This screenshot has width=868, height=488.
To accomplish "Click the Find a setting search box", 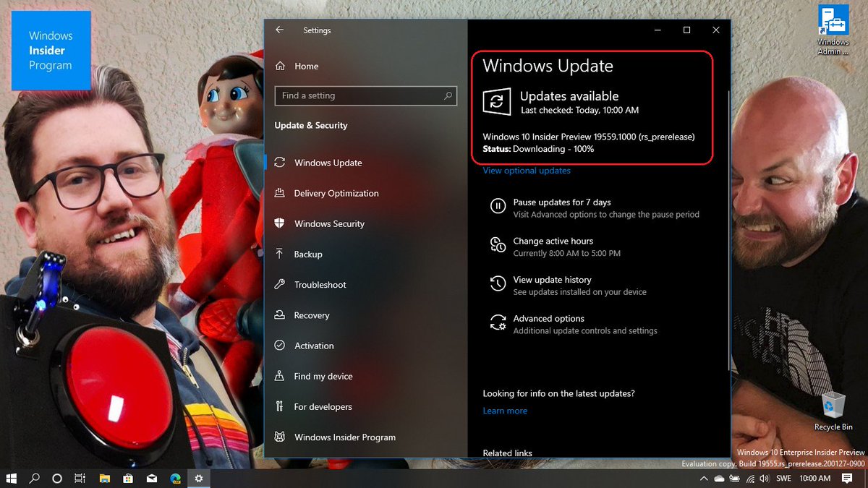I will [x=366, y=95].
